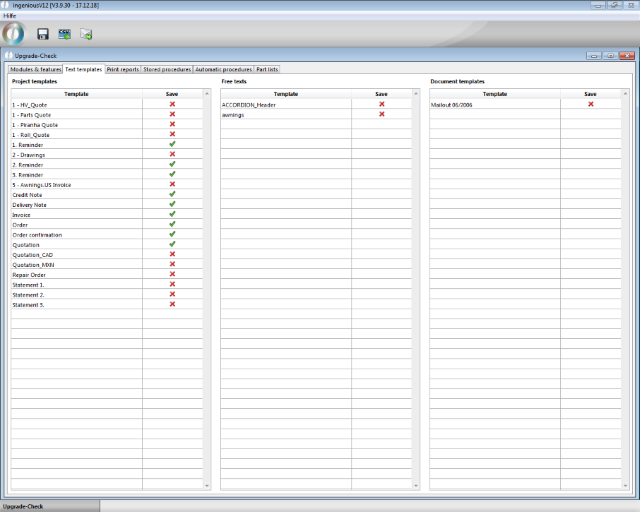Toggle save status for ACCORDION_Header free text
This screenshot has width=640, height=512.
(x=381, y=104)
